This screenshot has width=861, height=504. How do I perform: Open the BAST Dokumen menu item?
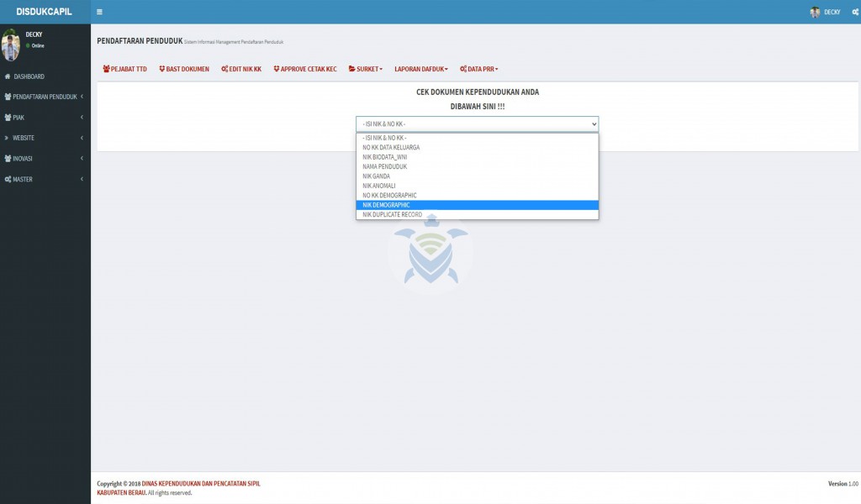183,69
